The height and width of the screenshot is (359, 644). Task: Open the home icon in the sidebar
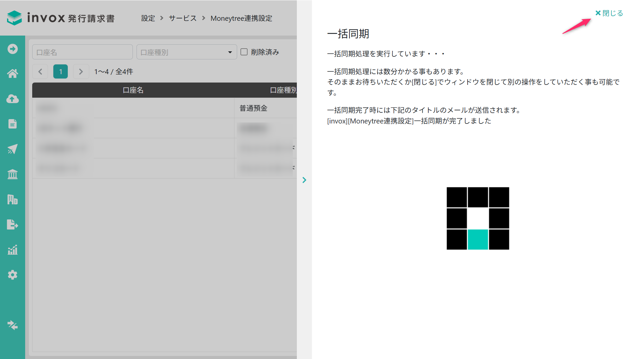tap(12, 73)
